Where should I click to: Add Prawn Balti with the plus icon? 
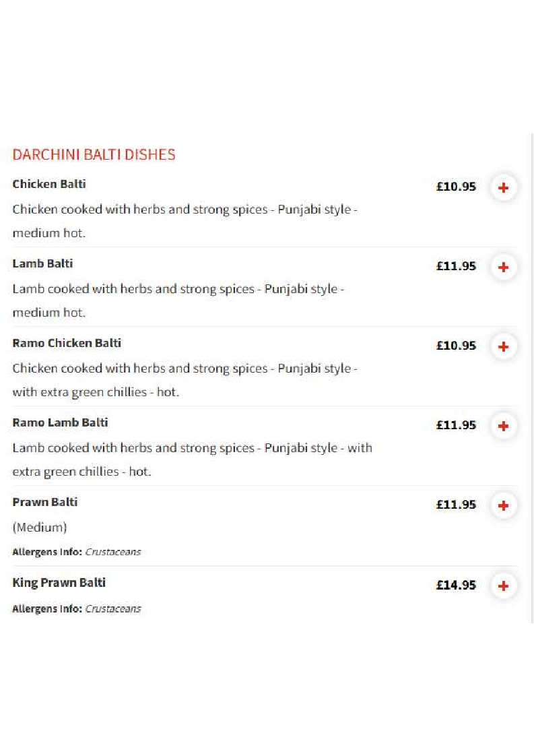point(503,506)
